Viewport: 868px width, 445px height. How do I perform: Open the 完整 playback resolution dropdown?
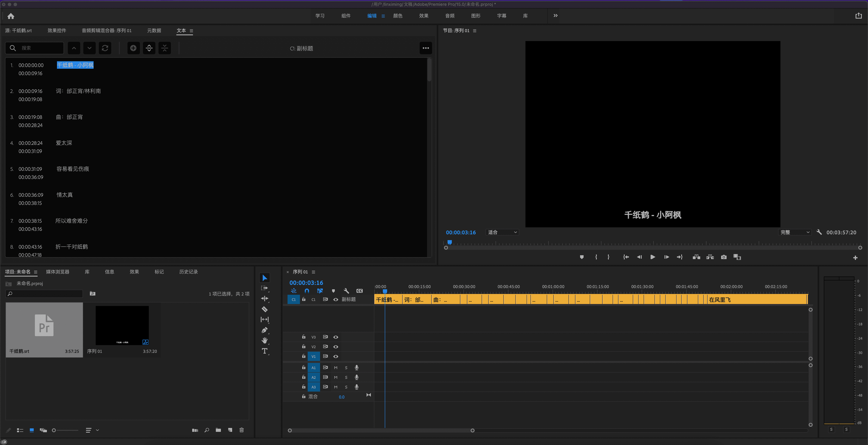pos(795,232)
